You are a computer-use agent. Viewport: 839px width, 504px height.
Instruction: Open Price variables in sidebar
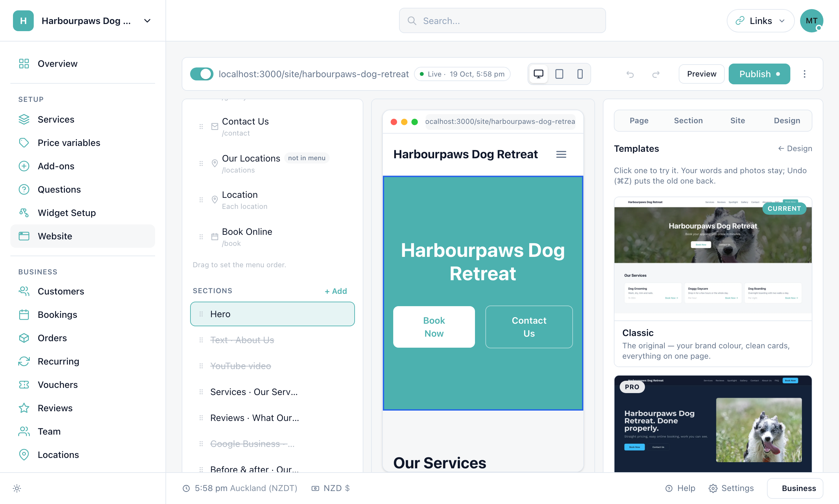pos(82,143)
